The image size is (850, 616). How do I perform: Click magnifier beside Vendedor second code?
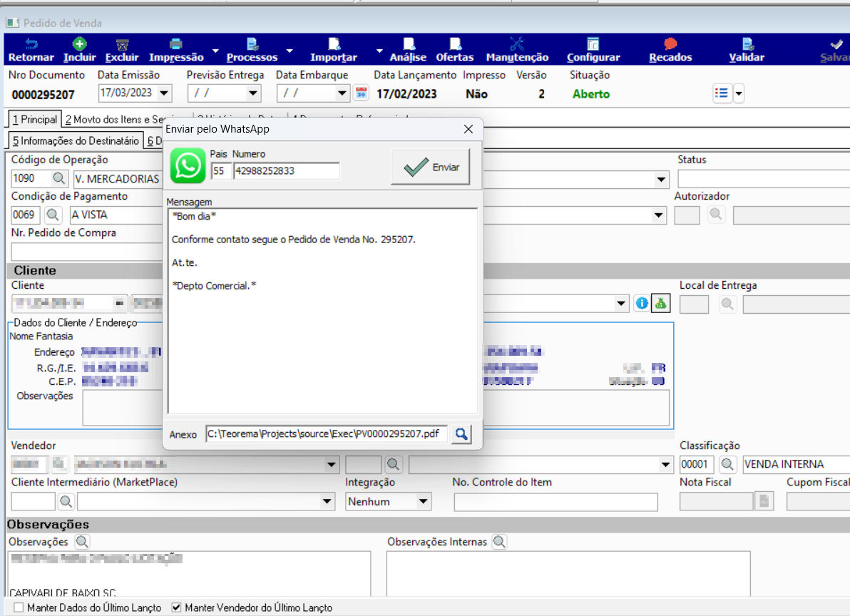[393, 464]
